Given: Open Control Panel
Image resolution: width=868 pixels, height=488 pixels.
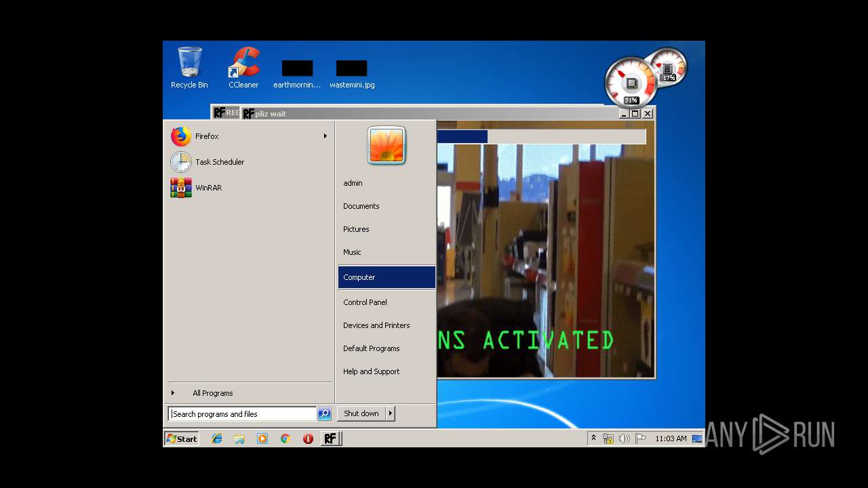Looking at the screenshot, I should [x=387, y=302].
